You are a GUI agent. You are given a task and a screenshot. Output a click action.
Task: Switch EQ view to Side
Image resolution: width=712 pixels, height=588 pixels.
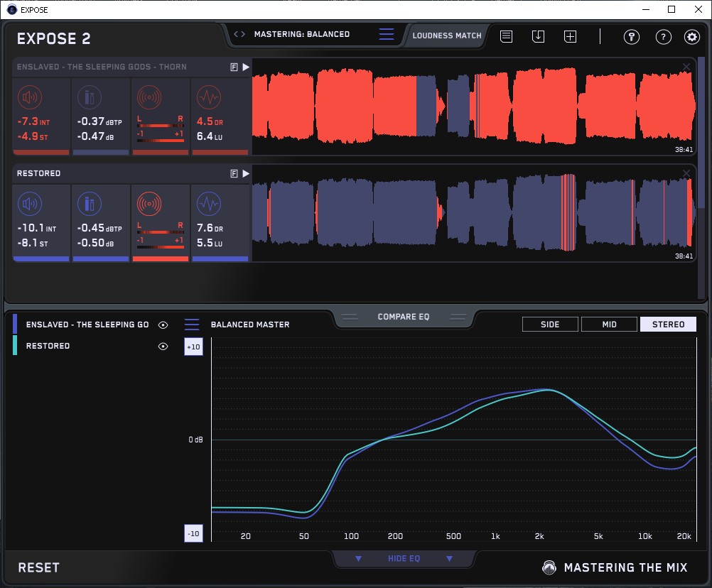550,325
